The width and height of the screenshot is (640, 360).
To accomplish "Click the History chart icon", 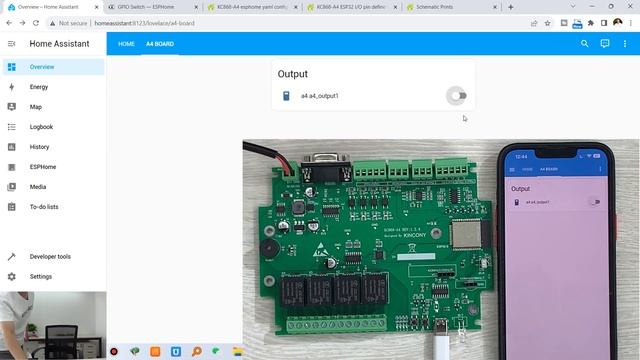I will pos(11,147).
